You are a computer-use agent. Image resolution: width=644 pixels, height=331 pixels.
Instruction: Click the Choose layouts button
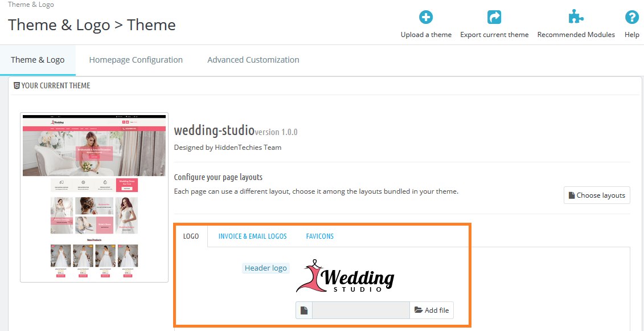(597, 195)
